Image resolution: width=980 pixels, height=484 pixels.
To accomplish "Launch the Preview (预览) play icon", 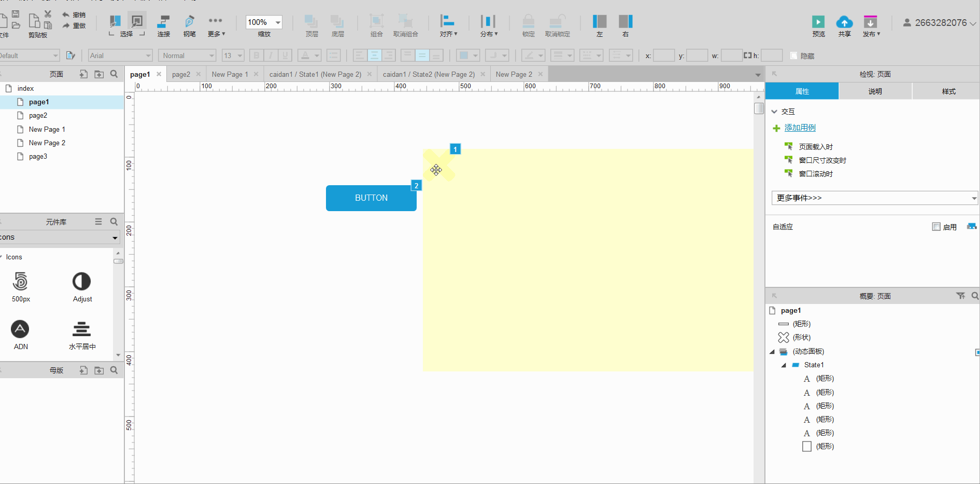I will point(818,22).
